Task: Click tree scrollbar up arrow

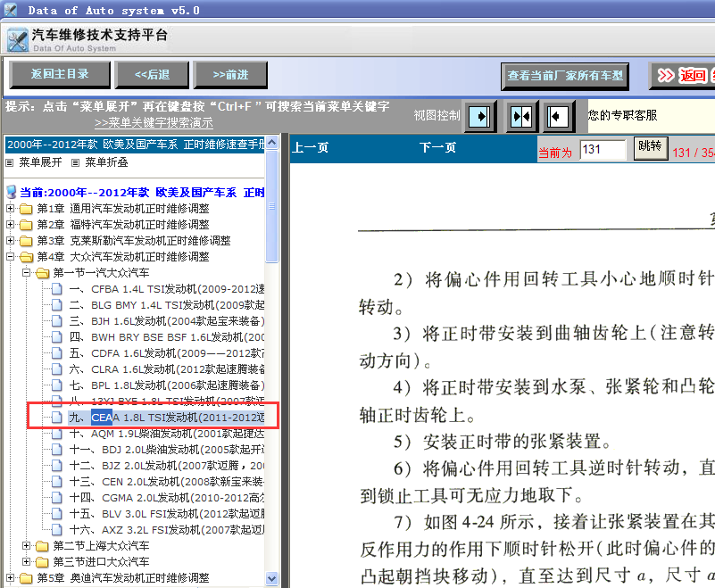Action: point(271,142)
